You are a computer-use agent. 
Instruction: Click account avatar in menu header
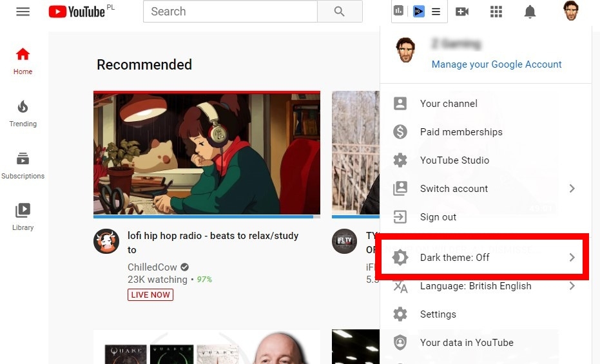click(405, 50)
